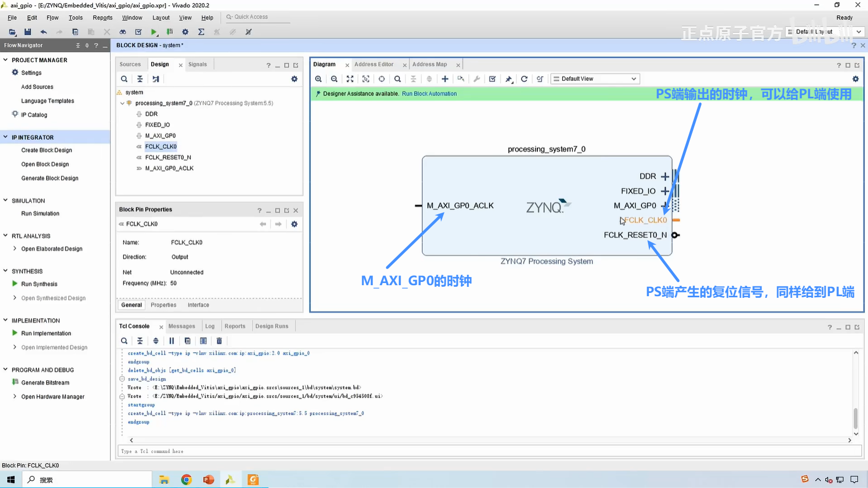Image resolution: width=868 pixels, height=488 pixels.
Task: Click Run Synthesis
Action: (39, 284)
